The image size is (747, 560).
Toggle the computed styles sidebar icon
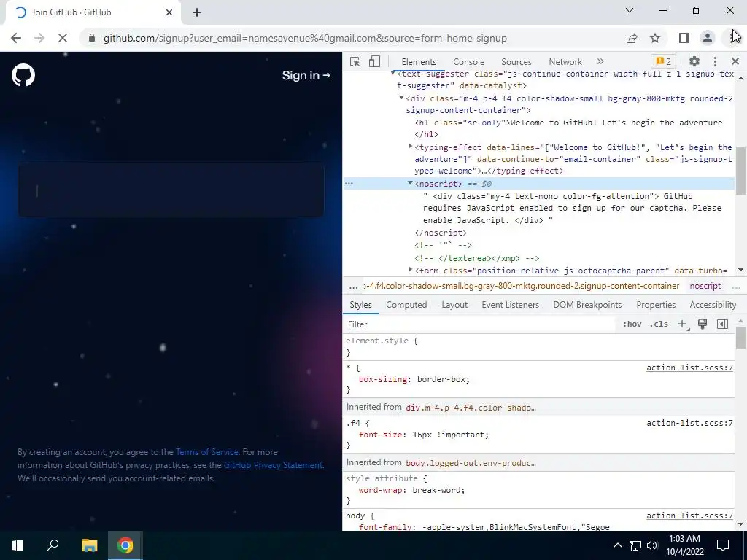pyautogui.click(x=722, y=324)
